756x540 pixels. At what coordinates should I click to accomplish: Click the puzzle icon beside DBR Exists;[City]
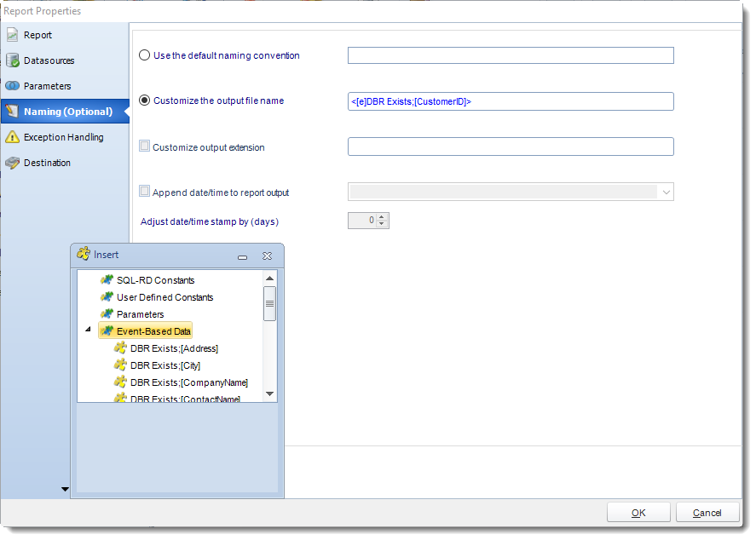pos(120,365)
